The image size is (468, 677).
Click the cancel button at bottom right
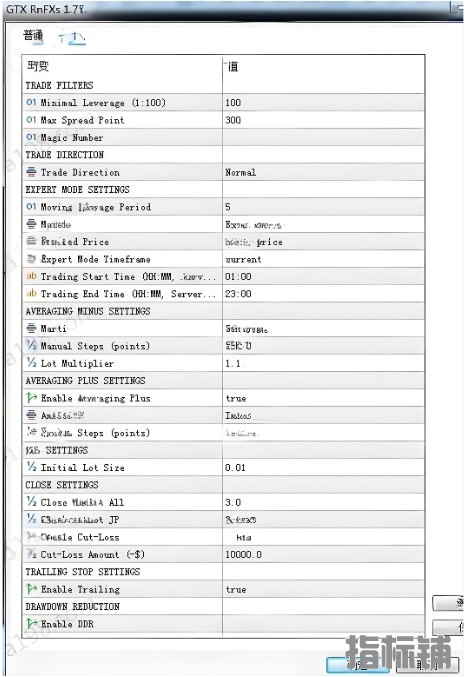427,664
